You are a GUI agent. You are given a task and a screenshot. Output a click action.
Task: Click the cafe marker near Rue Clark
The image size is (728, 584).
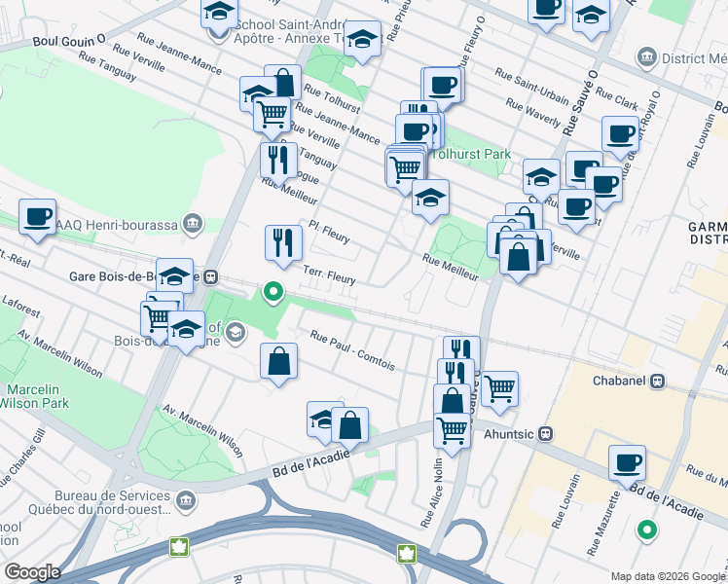coord(620,134)
